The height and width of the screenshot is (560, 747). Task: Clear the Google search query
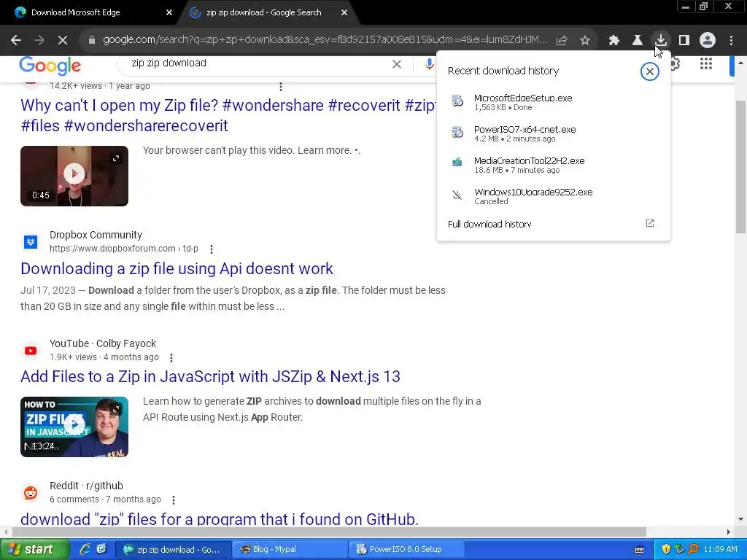[396, 64]
